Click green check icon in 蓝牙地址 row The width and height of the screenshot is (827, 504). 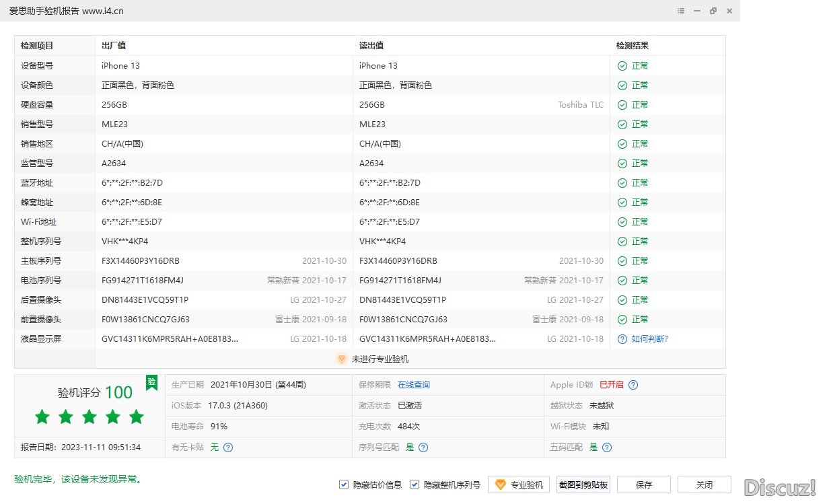pyautogui.click(x=622, y=183)
